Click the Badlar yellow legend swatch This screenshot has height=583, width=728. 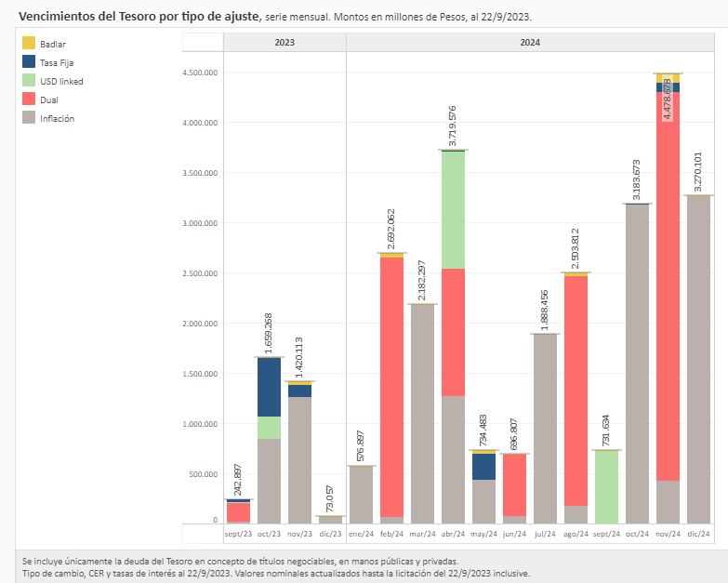point(28,44)
